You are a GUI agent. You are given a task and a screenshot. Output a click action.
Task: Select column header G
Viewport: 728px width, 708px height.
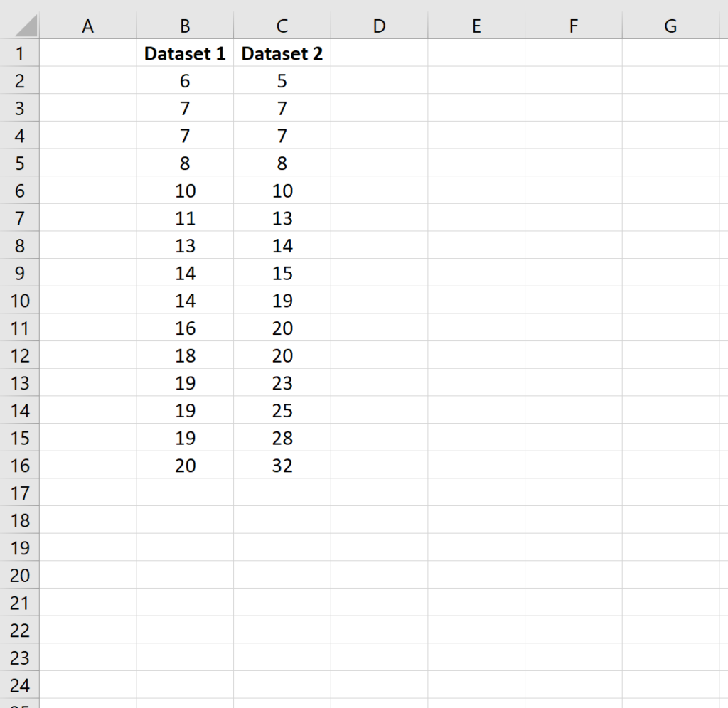pos(670,26)
